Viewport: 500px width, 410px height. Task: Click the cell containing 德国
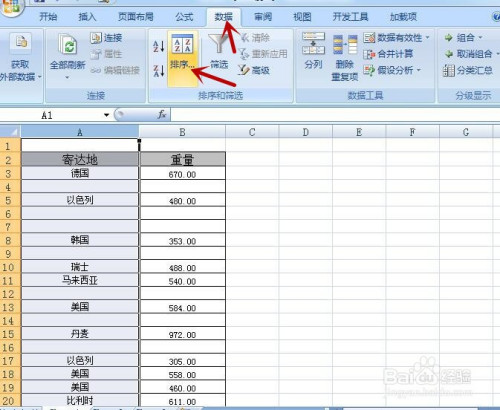(80, 173)
